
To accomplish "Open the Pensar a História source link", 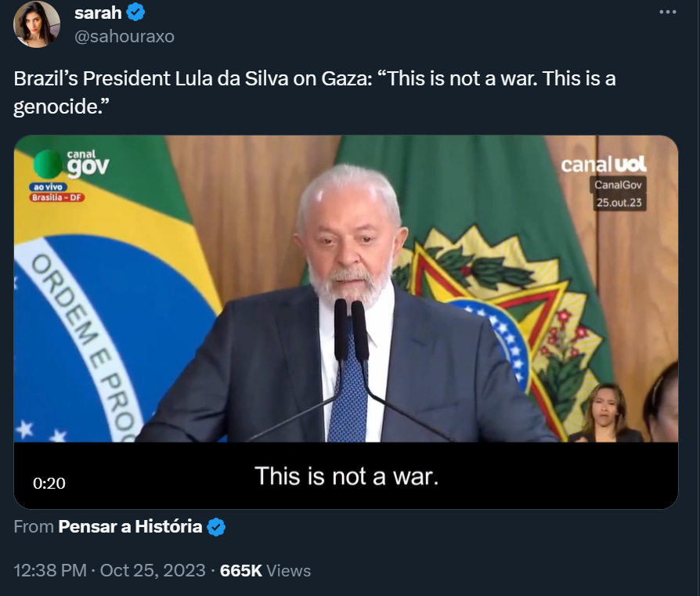I will [x=130, y=527].
